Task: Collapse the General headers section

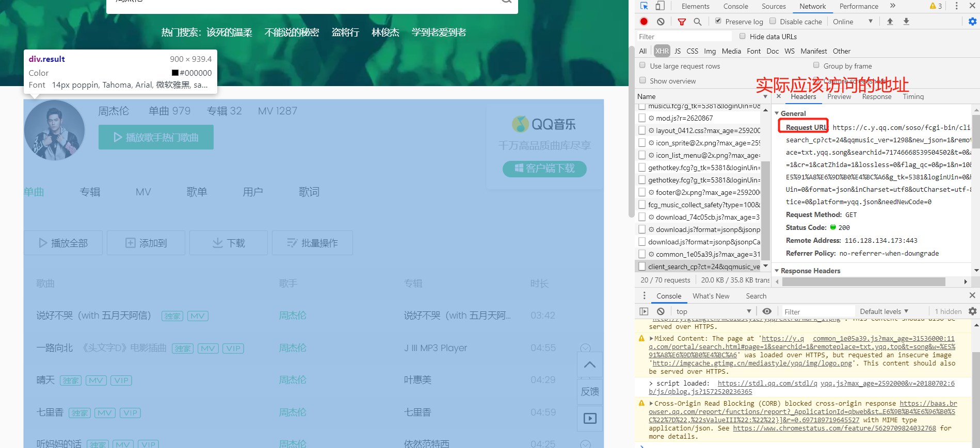Action: [x=777, y=113]
